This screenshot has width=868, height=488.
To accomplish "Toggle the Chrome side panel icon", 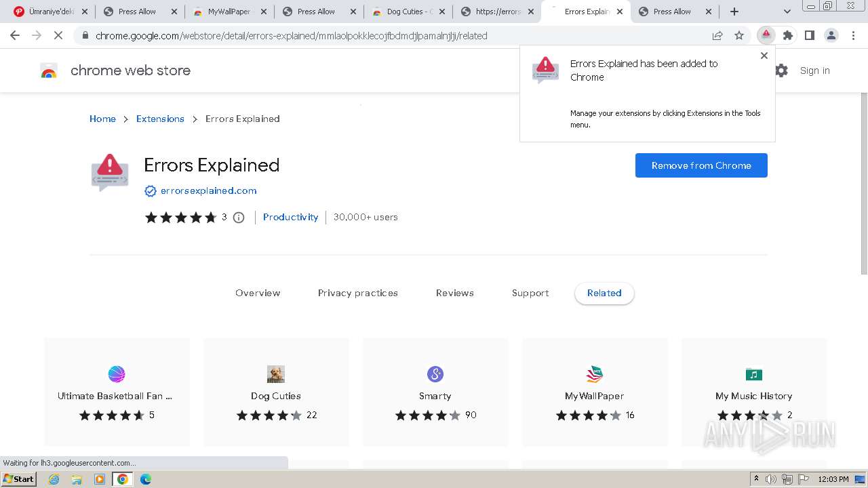I will (810, 35).
